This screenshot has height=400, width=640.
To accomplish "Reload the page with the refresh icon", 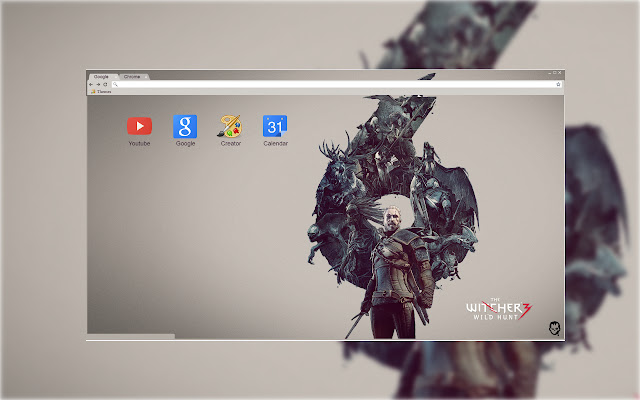I will pyautogui.click(x=105, y=84).
